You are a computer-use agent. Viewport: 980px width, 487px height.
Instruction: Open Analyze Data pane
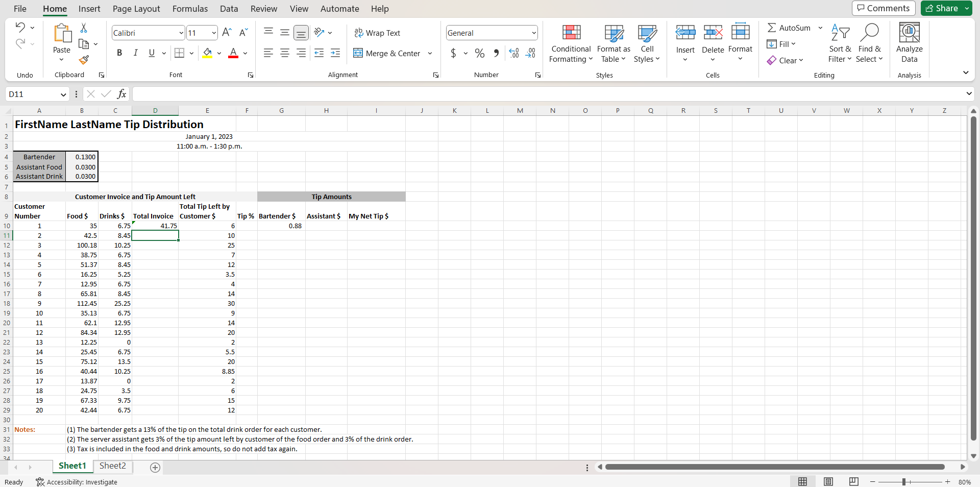pyautogui.click(x=909, y=43)
